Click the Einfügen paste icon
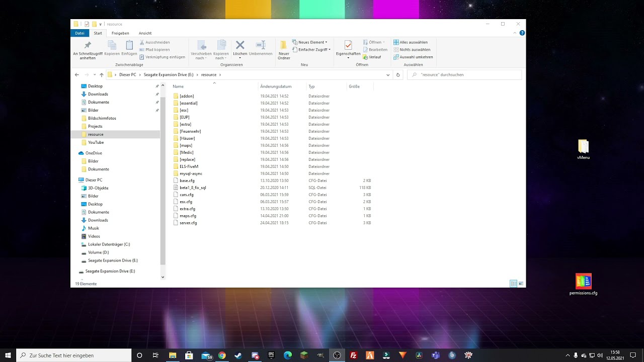644x362 pixels. click(x=129, y=45)
